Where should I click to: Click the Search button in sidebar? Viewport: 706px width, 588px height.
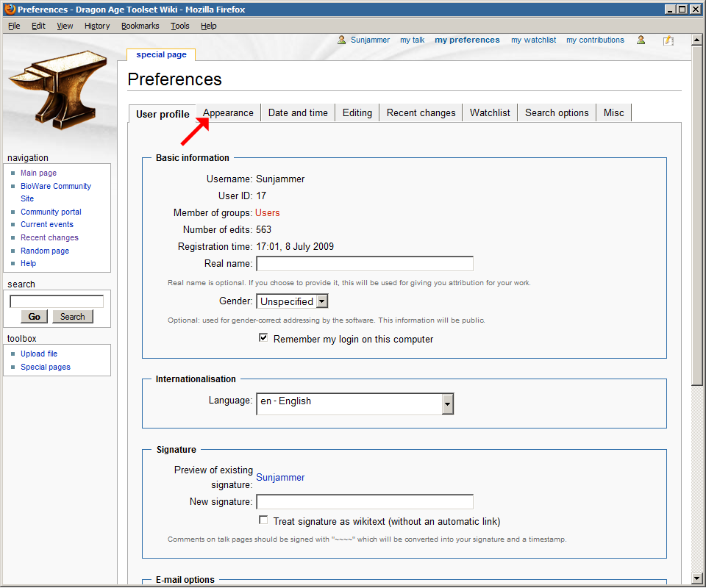pos(72,317)
